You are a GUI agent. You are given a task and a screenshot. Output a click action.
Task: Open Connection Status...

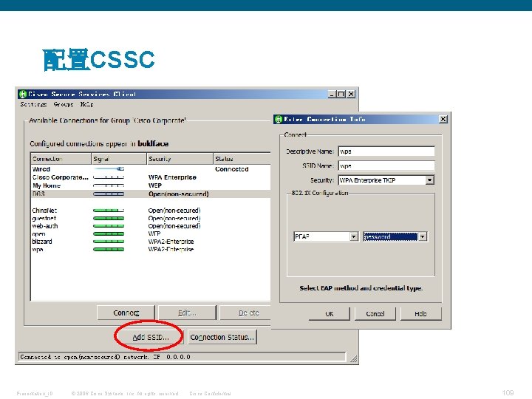point(222,337)
